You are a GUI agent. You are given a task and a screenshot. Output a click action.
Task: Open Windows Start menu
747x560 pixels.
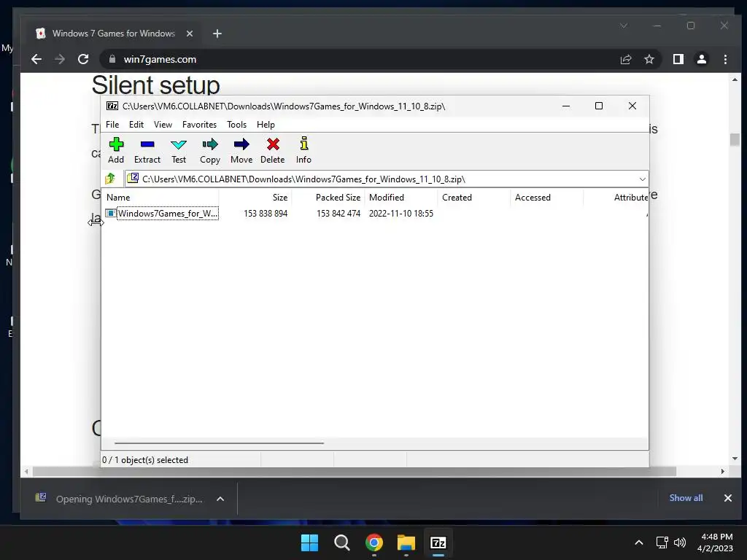click(309, 542)
